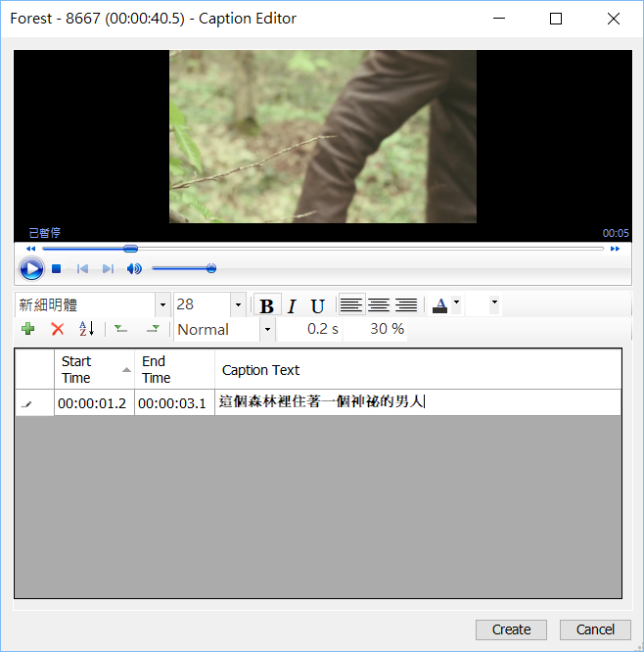
Task: Toggle bold formatting
Action: (267, 305)
